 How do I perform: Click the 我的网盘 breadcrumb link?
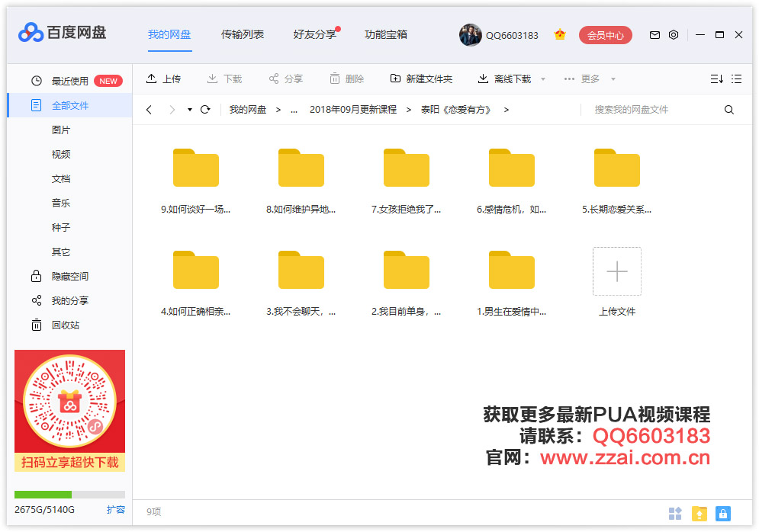point(248,110)
